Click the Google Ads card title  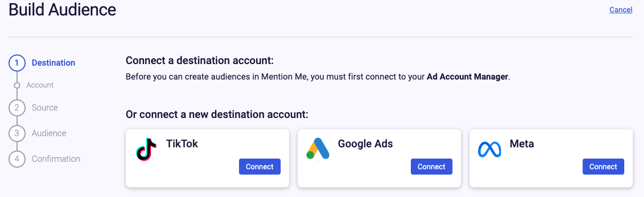pyautogui.click(x=365, y=144)
